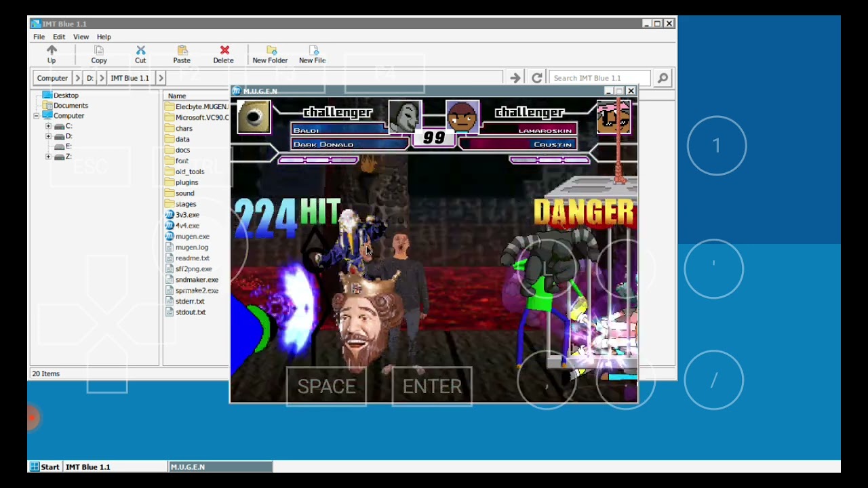Tap the on-screen SPACE key overlay
868x488 pixels.
pos(326,386)
